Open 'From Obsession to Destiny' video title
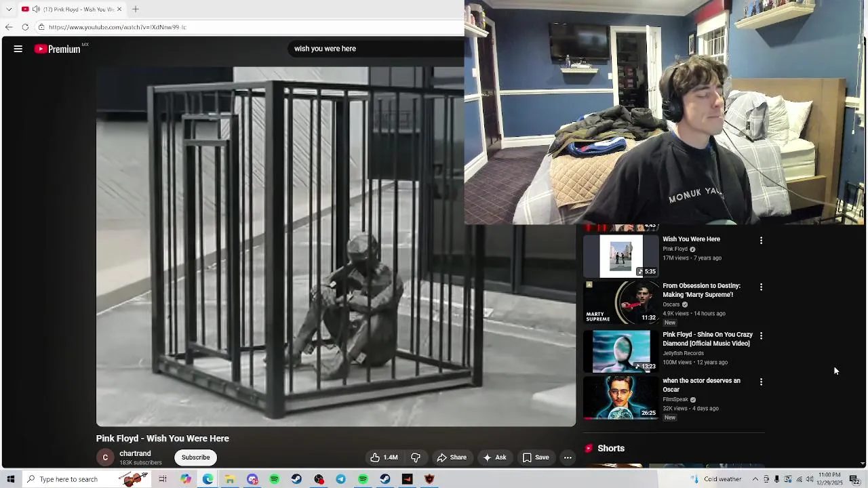868x488 pixels. 701,290
